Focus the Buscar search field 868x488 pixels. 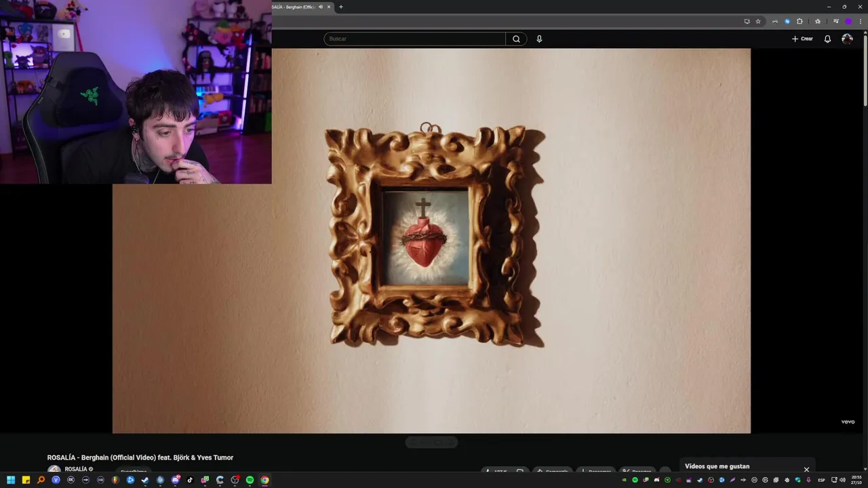coord(414,39)
